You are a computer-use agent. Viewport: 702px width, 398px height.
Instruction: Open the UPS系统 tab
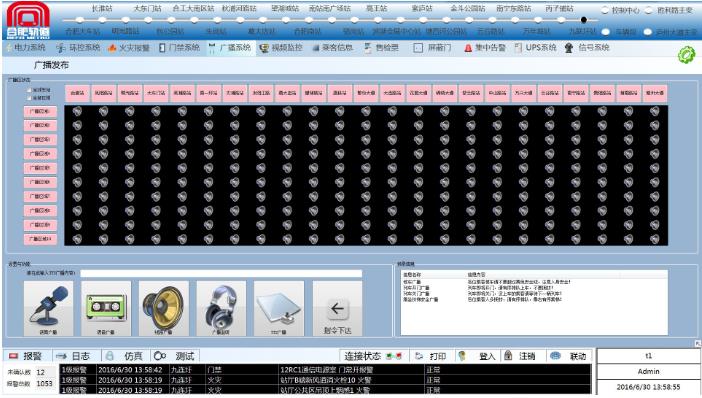[535, 47]
